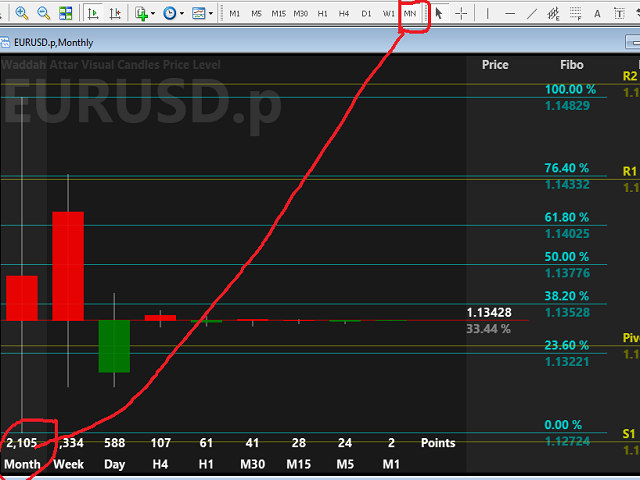Click the 38.20 % Fibo label
Screen dimensions: 640x480
(567, 296)
